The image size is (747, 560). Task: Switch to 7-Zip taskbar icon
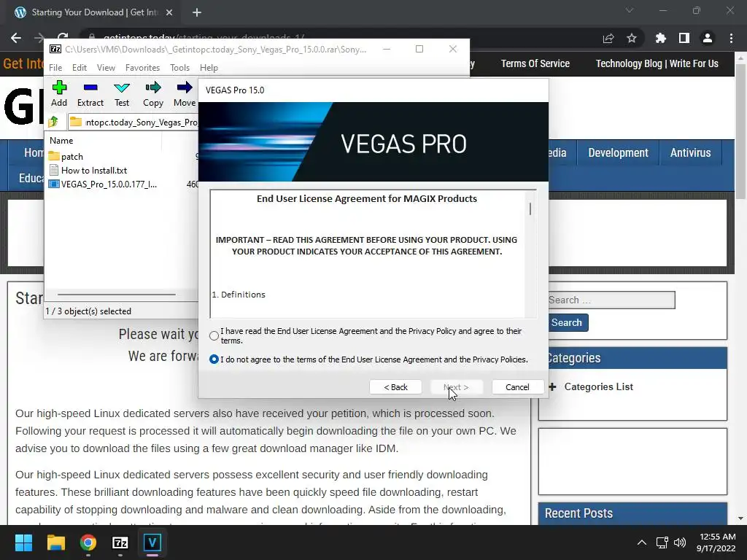pyautogui.click(x=120, y=542)
